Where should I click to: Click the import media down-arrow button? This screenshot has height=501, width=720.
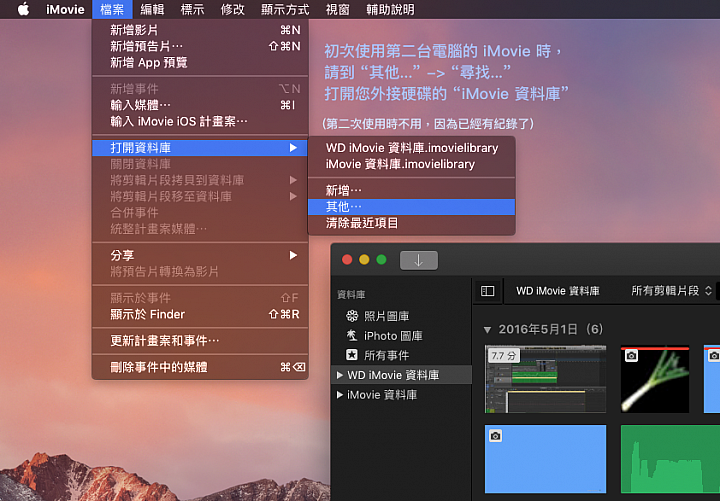[419, 260]
